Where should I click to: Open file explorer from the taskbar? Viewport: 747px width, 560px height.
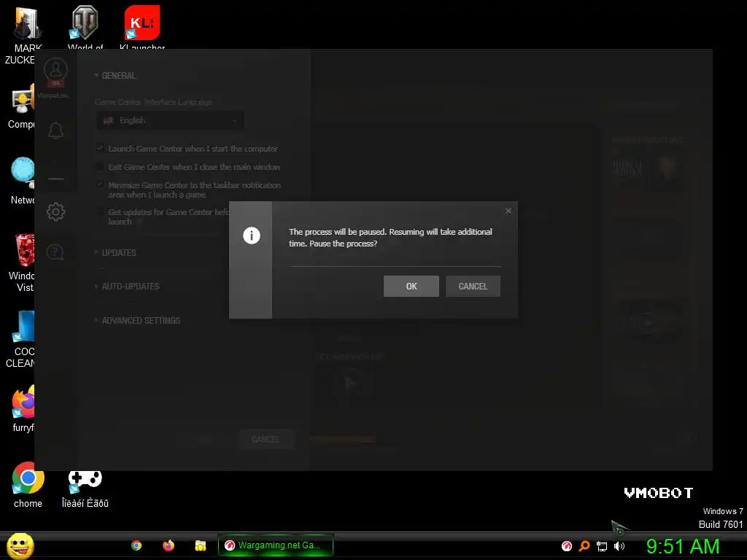pyautogui.click(x=201, y=545)
